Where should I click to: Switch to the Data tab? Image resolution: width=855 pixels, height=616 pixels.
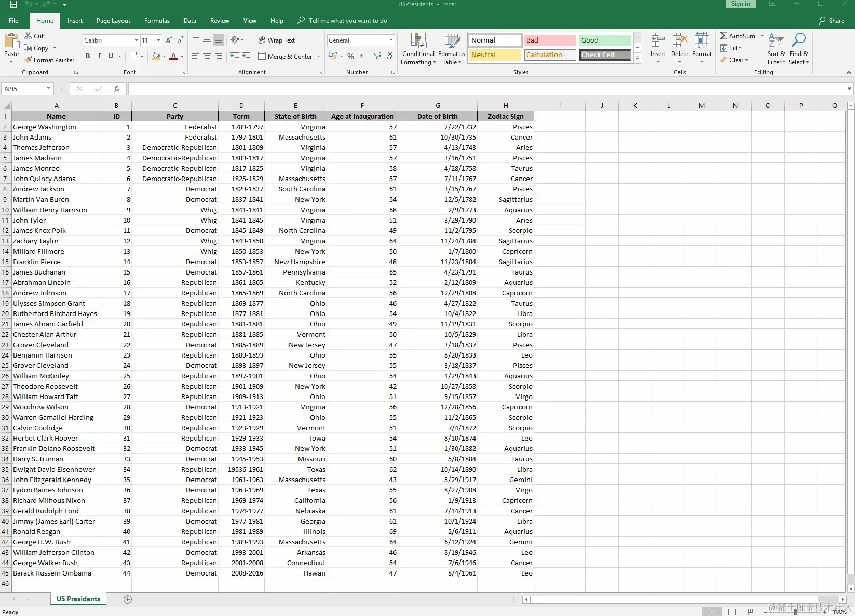tap(190, 21)
